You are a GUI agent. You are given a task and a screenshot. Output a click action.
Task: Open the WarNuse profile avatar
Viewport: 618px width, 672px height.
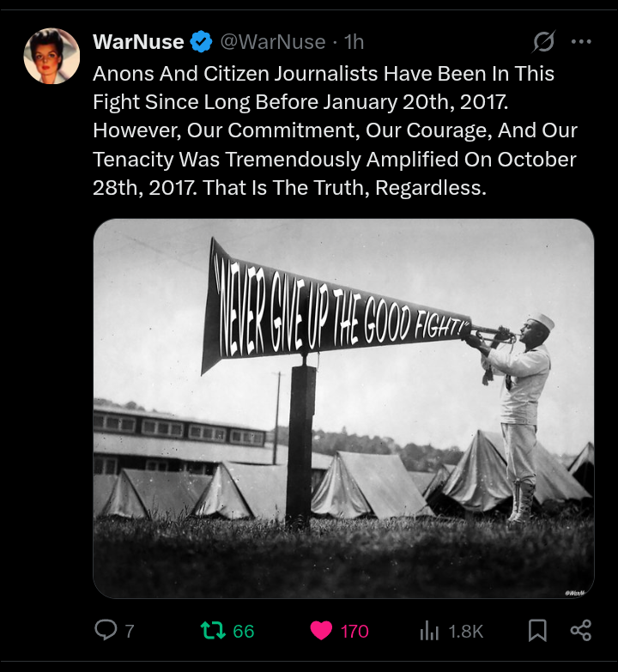[x=51, y=56]
